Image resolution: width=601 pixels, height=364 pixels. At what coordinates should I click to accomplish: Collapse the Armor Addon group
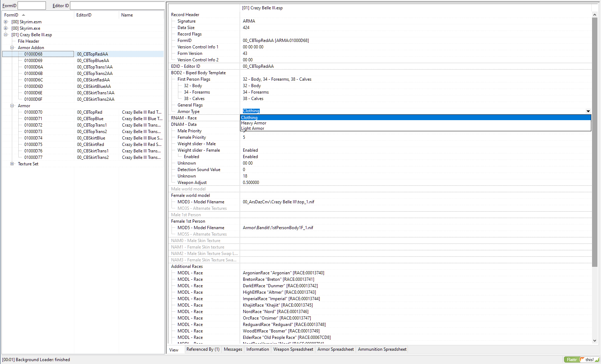click(12, 48)
